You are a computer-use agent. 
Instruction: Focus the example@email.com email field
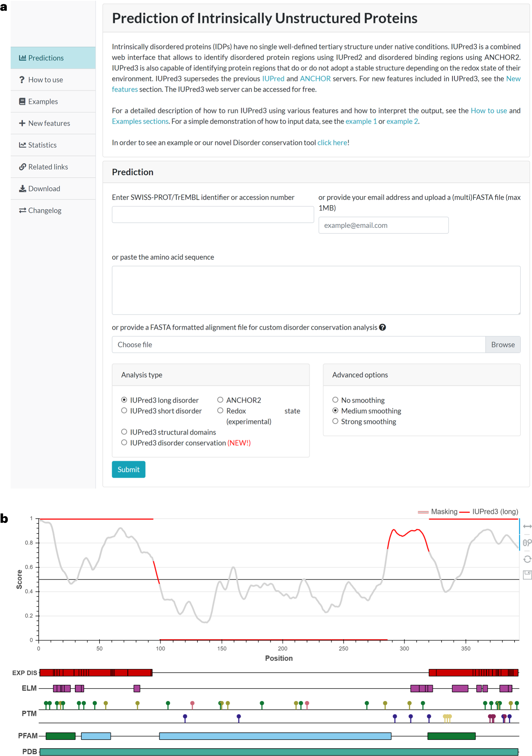383,225
